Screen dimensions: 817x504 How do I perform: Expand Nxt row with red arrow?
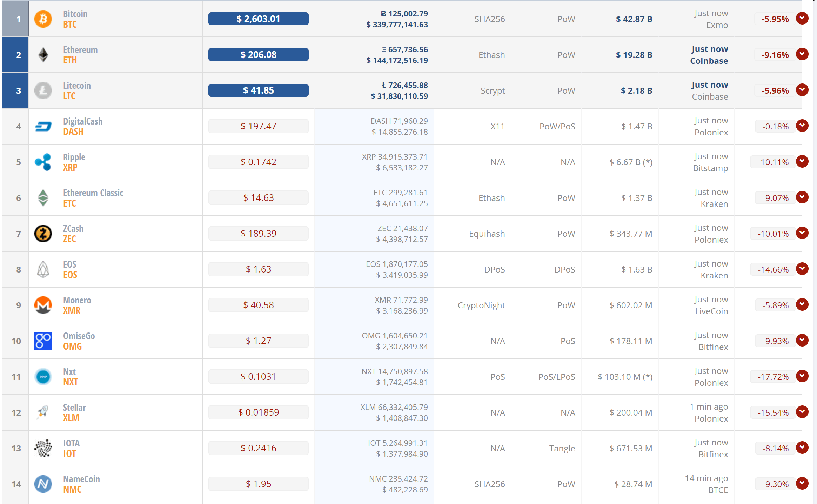[x=802, y=376]
